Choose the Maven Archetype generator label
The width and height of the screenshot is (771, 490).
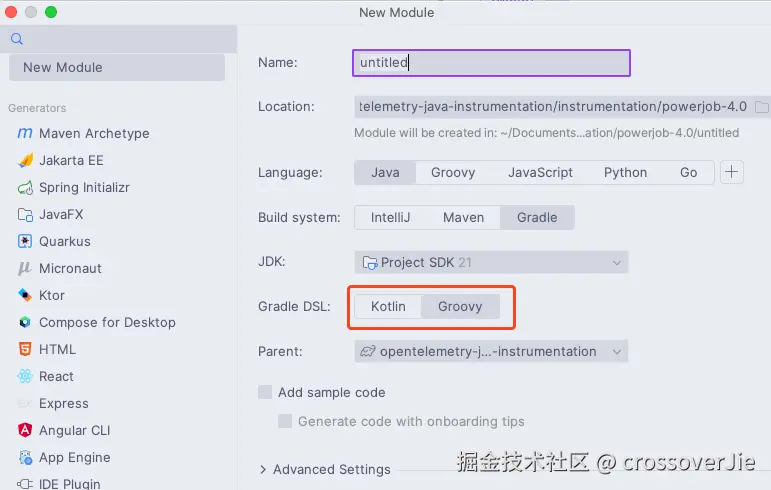pos(94,133)
